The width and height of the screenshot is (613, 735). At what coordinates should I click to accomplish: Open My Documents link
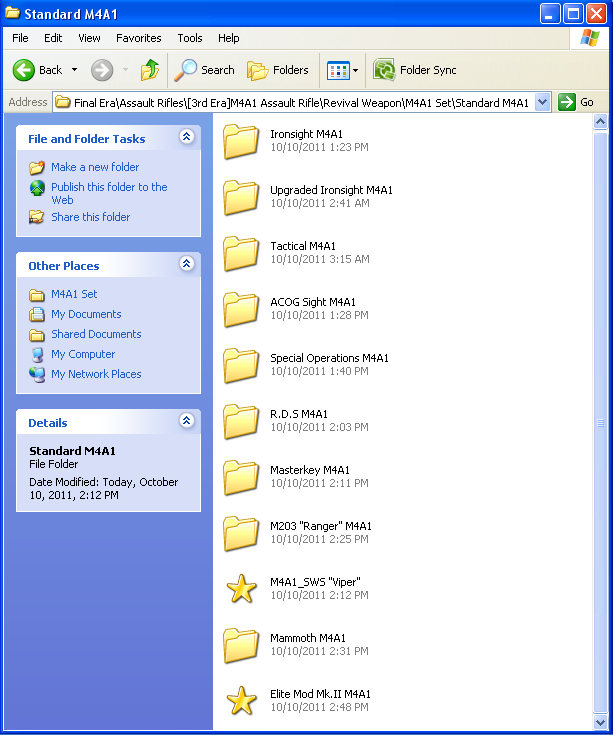86,315
